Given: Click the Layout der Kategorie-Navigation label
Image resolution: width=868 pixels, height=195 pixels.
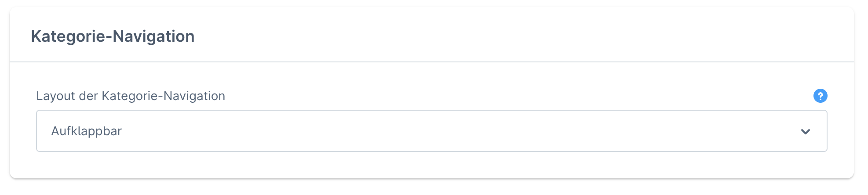Looking at the screenshot, I should point(131,96).
